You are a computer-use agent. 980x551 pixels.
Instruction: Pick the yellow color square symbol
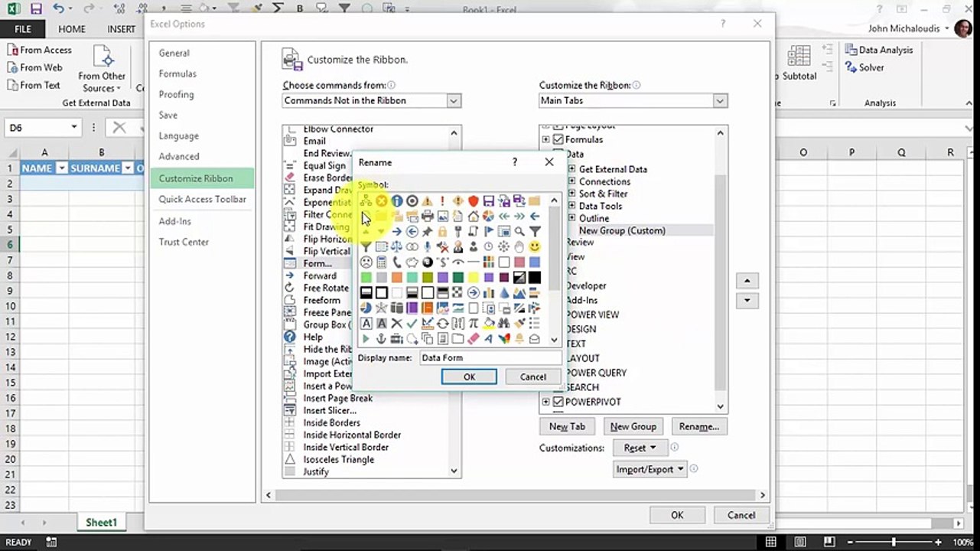(474, 278)
